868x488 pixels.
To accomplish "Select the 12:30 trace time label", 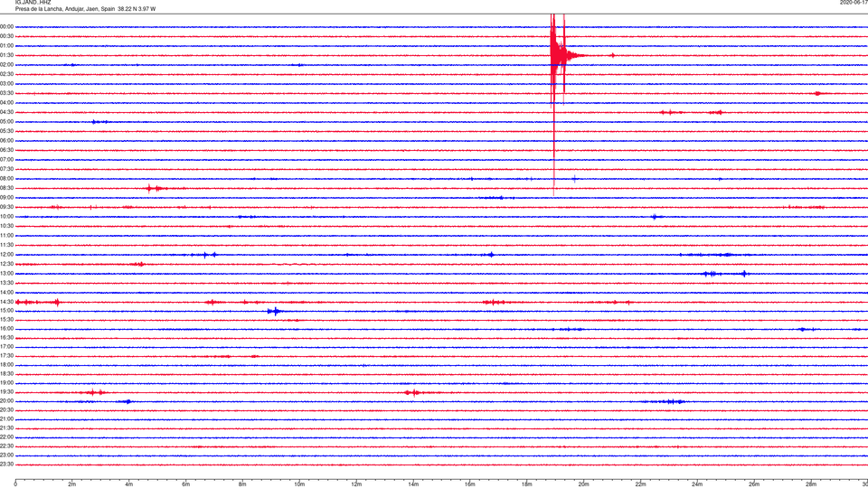I will click(x=6, y=264).
